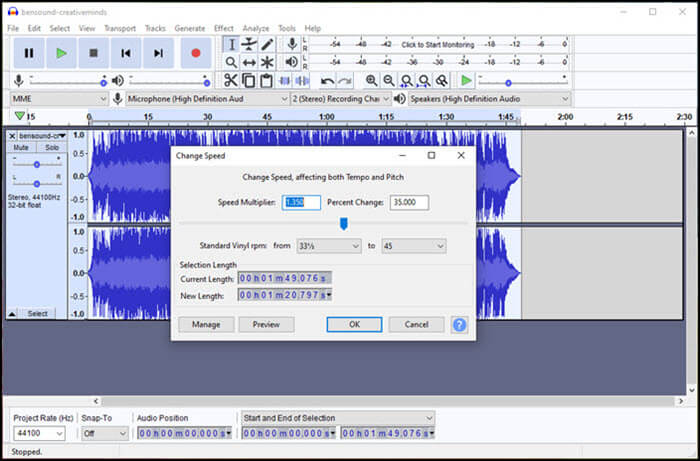Click the track Select button
This screenshot has height=461, width=700.
(x=37, y=314)
